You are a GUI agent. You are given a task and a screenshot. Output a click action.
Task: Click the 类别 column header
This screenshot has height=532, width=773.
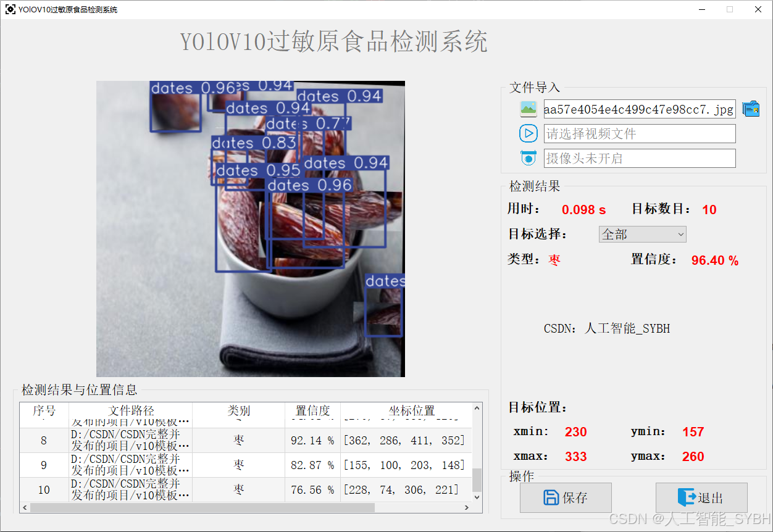(x=239, y=410)
